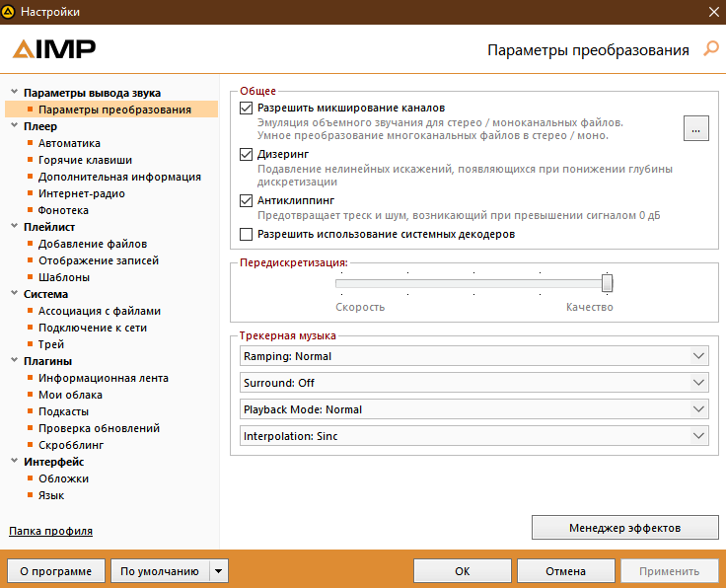Open the Interpolation: Sinc dropdown
726x588 pixels.
click(x=473, y=435)
